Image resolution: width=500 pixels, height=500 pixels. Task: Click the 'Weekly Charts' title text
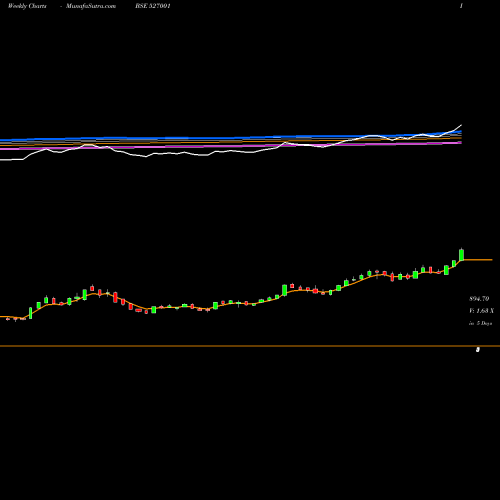point(27,6)
